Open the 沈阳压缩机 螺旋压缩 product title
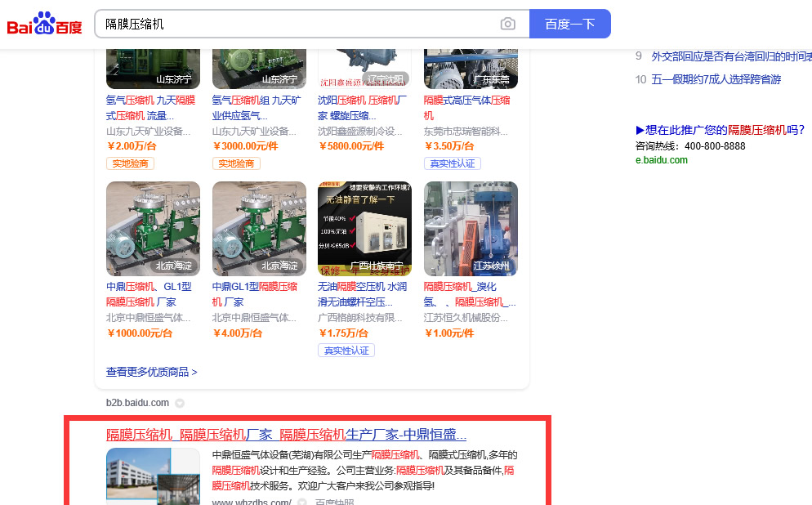 click(363, 108)
